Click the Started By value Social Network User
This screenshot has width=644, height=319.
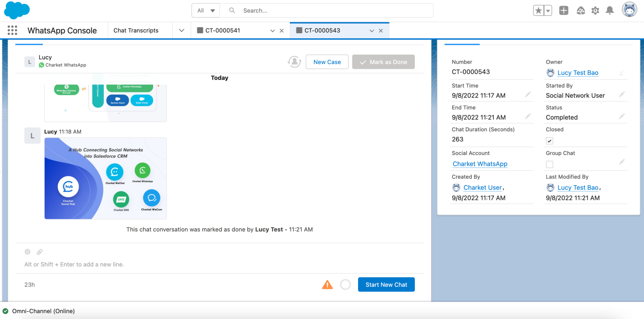575,95
